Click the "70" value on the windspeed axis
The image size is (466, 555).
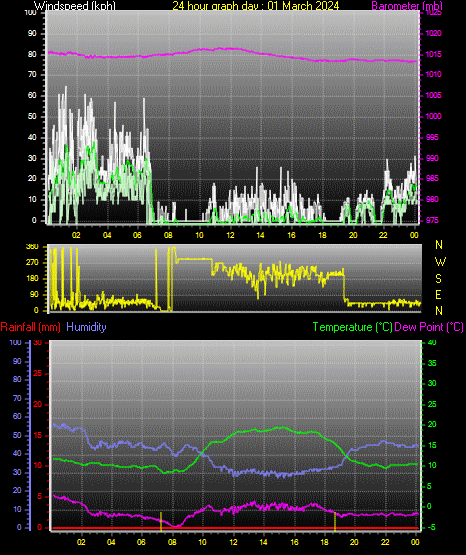pyautogui.click(x=32, y=74)
